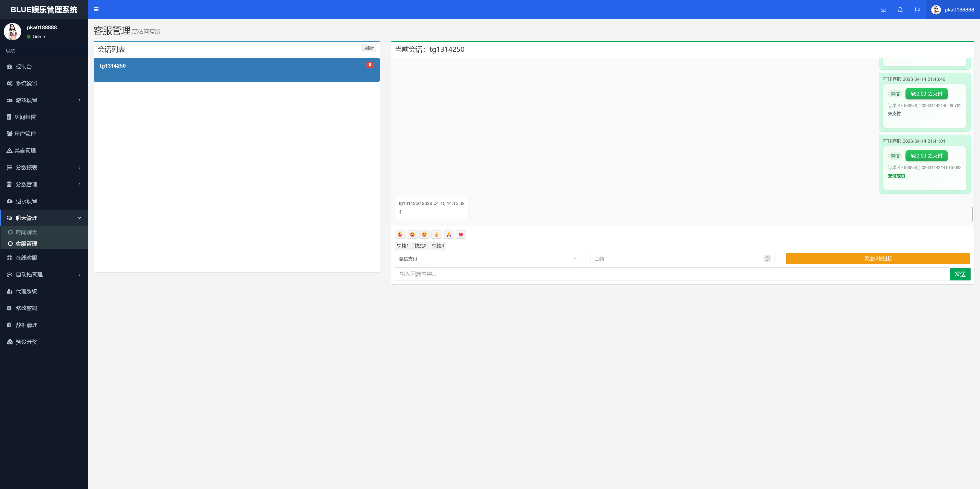Select 房间聊天 submenu item

click(44, 232)
